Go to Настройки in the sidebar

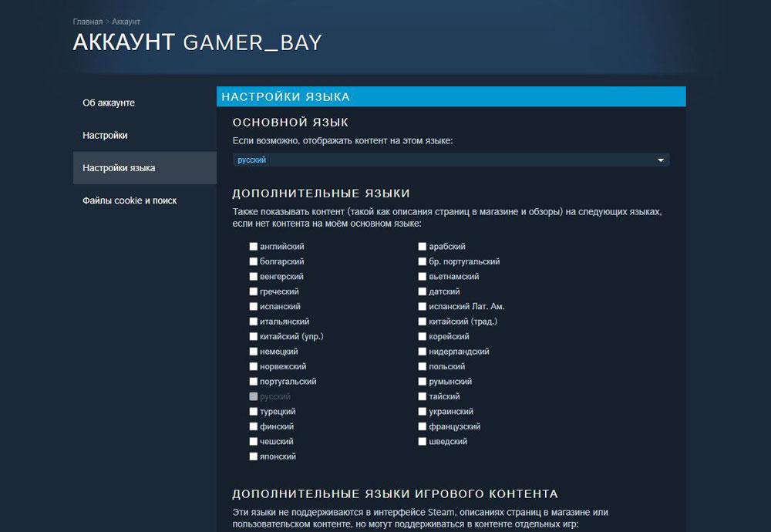coord(105,135)
